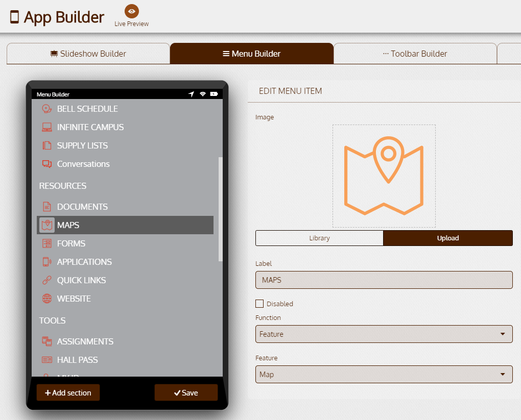Viewport: 521px width, 420px height.
Task: Toggle the Disabled checkbox
Action: pyautogui.click(x=259, y=304)
